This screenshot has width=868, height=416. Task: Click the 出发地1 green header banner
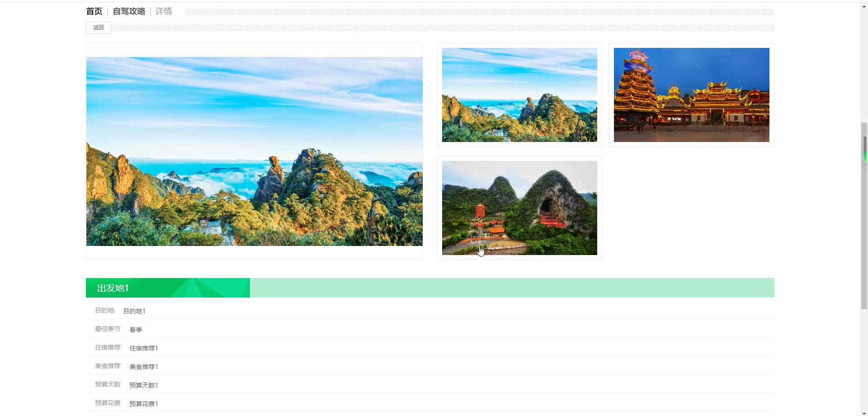click(168, 288)
